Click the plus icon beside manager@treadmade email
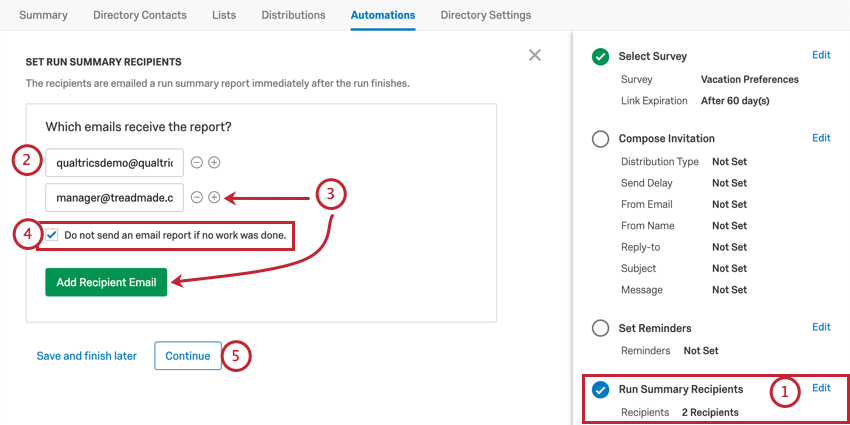 215,198
